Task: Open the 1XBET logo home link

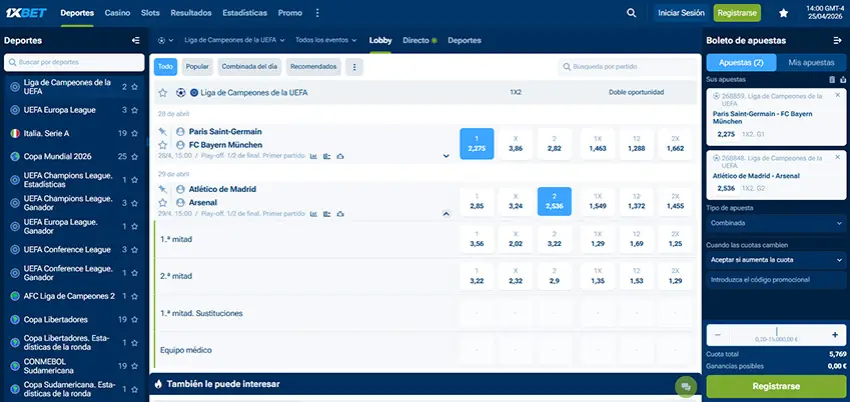Action: (x=26, y=13)
